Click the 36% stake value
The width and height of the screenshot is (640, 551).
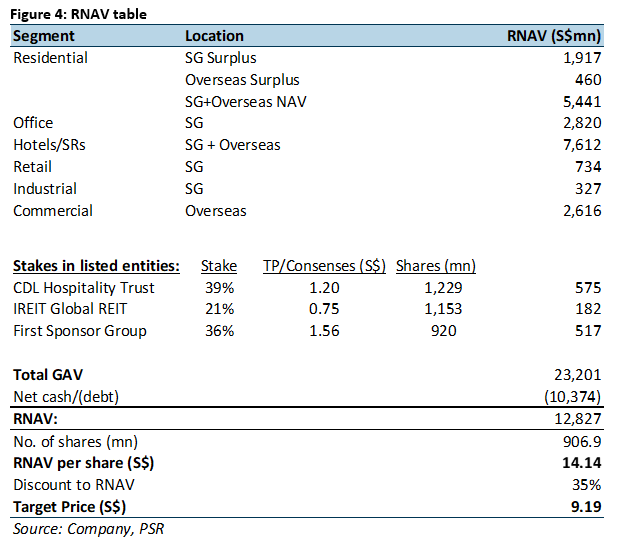(220, 331)
